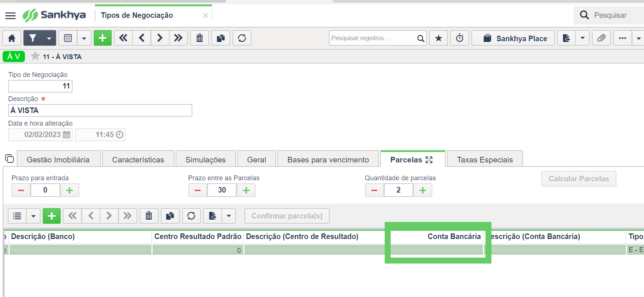Increase Quantidade de parcelas value
Screen dimensions: 644x297
tap(423, 190)
